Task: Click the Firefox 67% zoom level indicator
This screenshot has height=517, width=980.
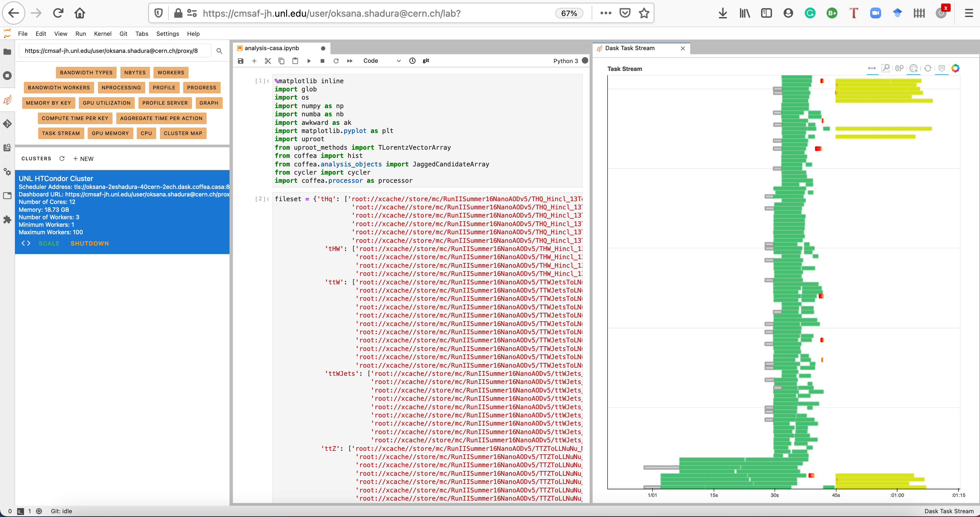Action: [x=569, y=13]
